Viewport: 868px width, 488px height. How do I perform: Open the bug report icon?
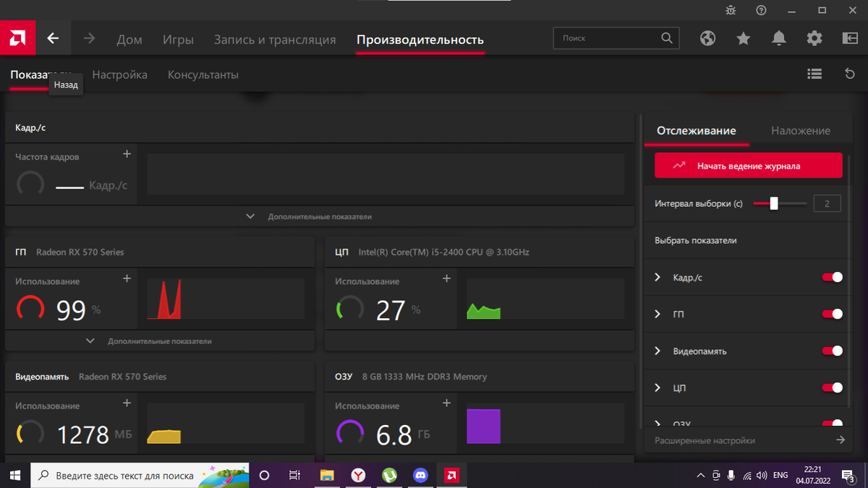tap(731, 10)
